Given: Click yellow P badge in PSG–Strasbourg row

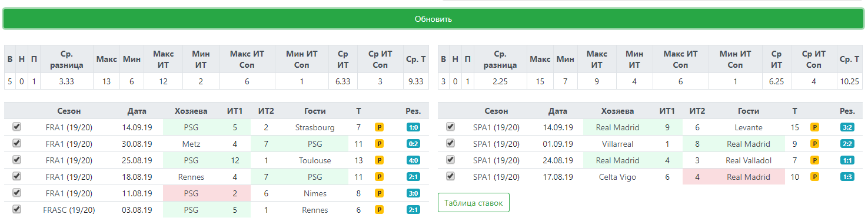Looking at the screenshot, I should click(379, 127).
